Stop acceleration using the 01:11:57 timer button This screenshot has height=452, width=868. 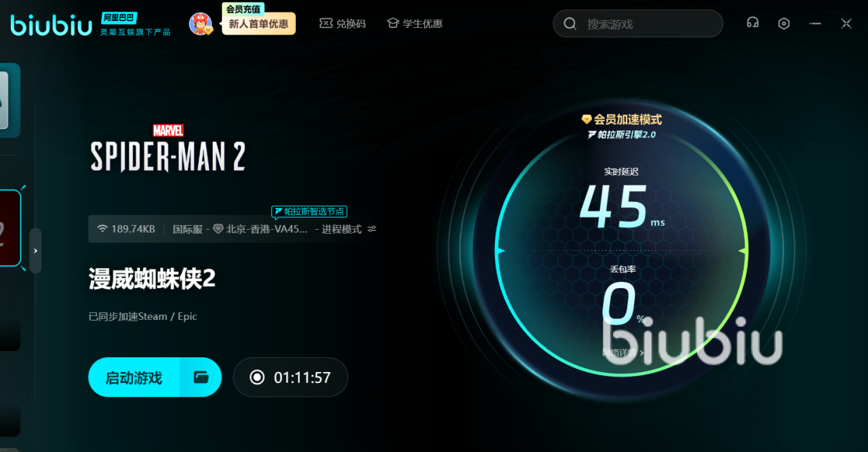click(290, 377)
